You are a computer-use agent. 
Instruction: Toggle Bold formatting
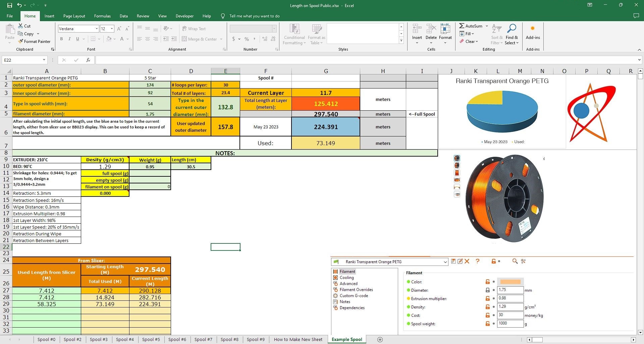pyautogui.click(x=61, y=39)
